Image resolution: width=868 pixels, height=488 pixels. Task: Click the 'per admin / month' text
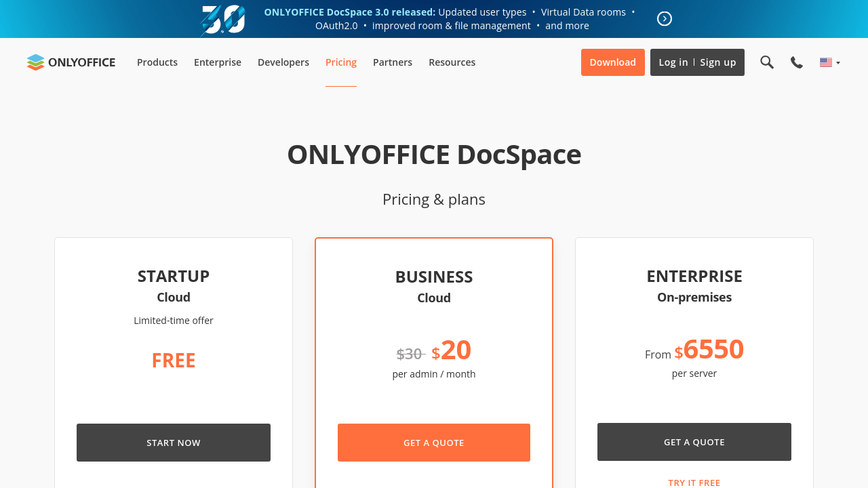pyautogui.click(x=434, y=374)
